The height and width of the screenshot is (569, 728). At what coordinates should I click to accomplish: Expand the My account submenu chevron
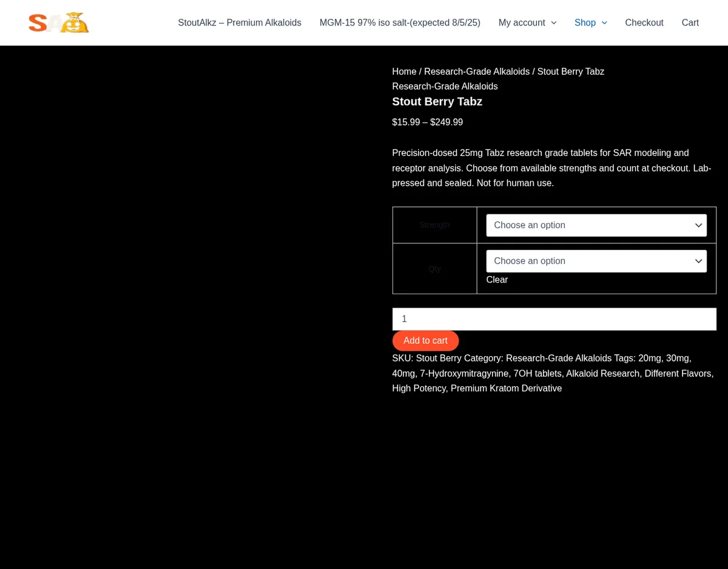(x=553, y=23)
